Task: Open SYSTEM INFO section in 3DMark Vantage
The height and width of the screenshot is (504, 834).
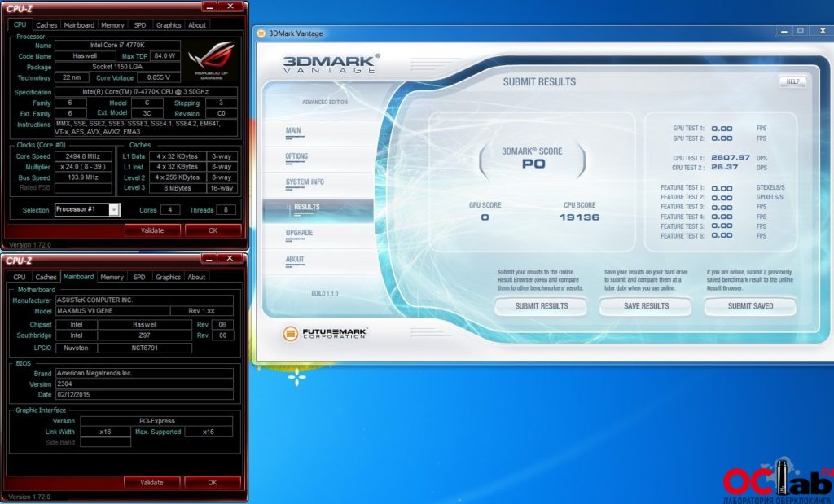Action: (305, 182)
